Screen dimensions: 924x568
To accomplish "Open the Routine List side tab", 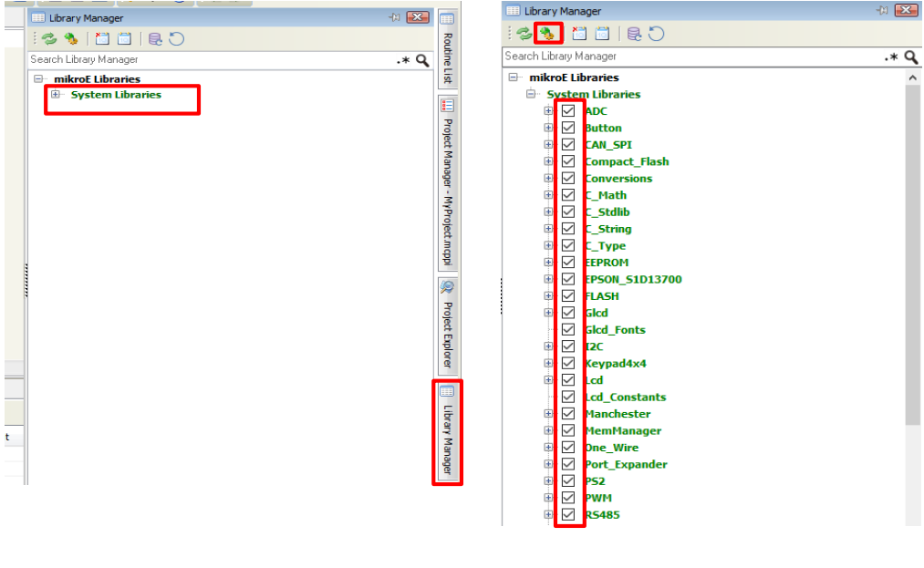I will click(x=447, y=57).
